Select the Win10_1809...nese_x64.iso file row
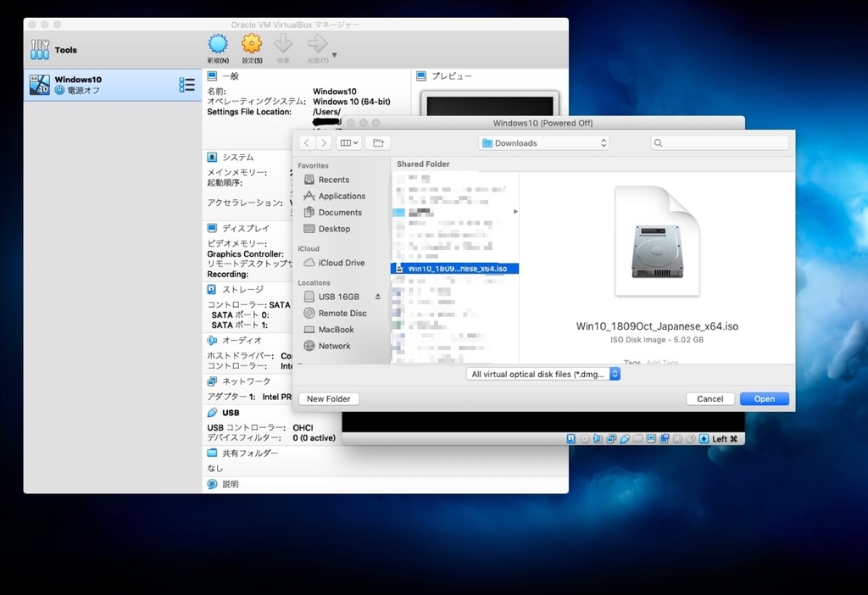 pyautogui.click(x=455, y=269)
